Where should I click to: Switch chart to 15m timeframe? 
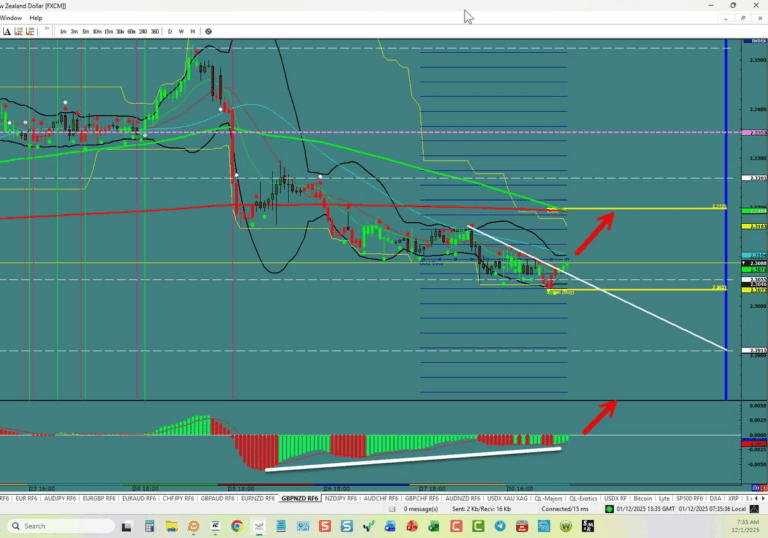coord(109,31)
